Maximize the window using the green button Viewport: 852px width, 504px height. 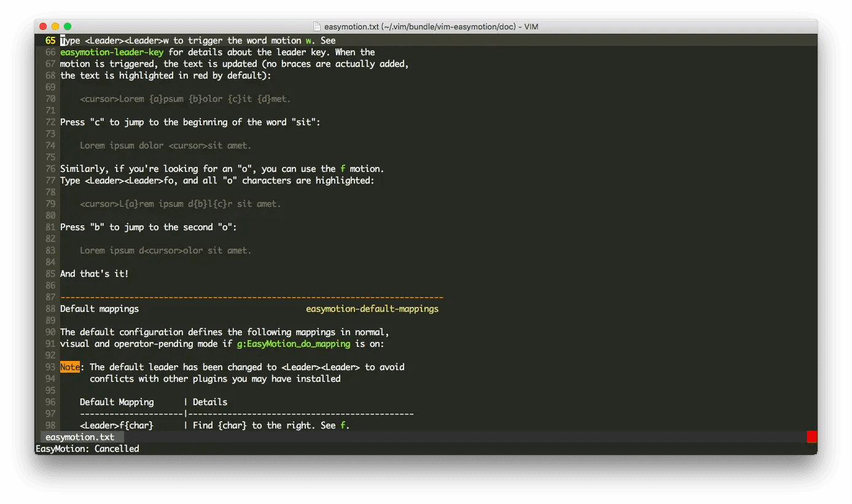68,26
